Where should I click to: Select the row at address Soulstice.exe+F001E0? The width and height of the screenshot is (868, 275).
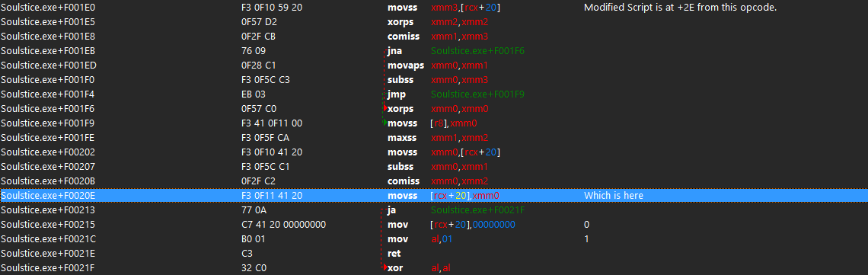[434, 8]
